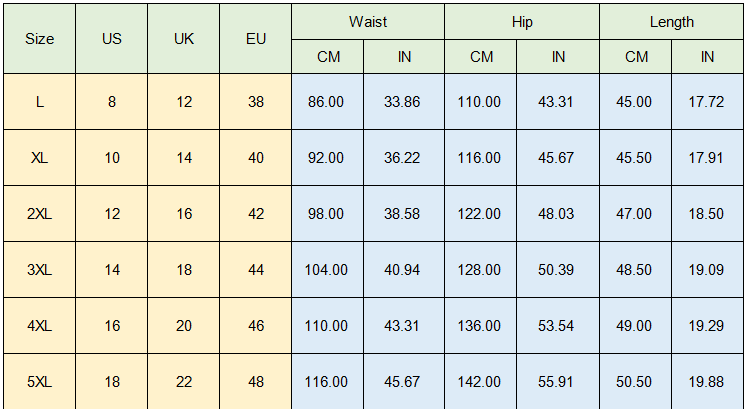
Task: Select hip value 122.00 cm
Action: pyautogui.click(x=481, y=214)
